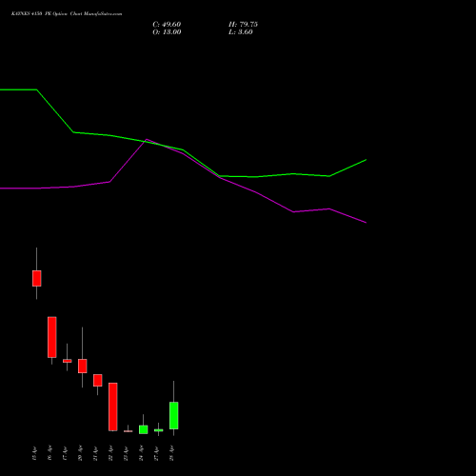The image size is (476, 476).
Task: Click the 21 Apr date label
Action: (95, 453)
